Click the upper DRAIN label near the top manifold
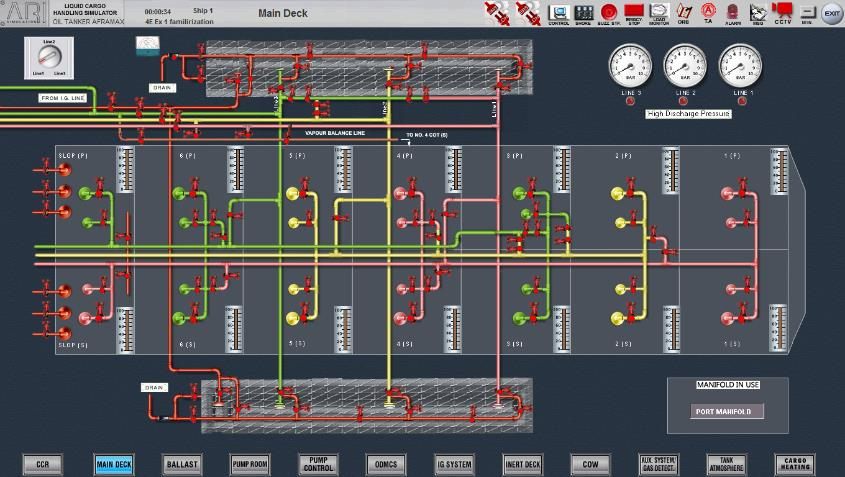The image size is (845, 477). click(x=162, y=87)
